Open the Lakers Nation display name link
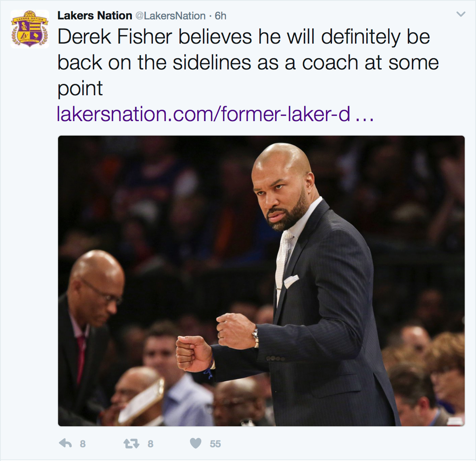Viewport: 476px width, 461px height. coord(95,15)
